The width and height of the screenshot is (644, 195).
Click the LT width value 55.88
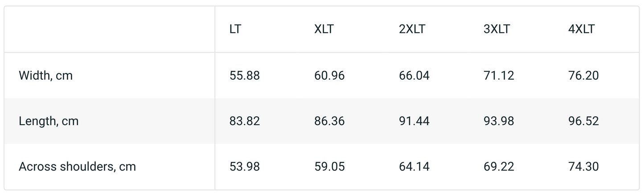coord(245,76)
